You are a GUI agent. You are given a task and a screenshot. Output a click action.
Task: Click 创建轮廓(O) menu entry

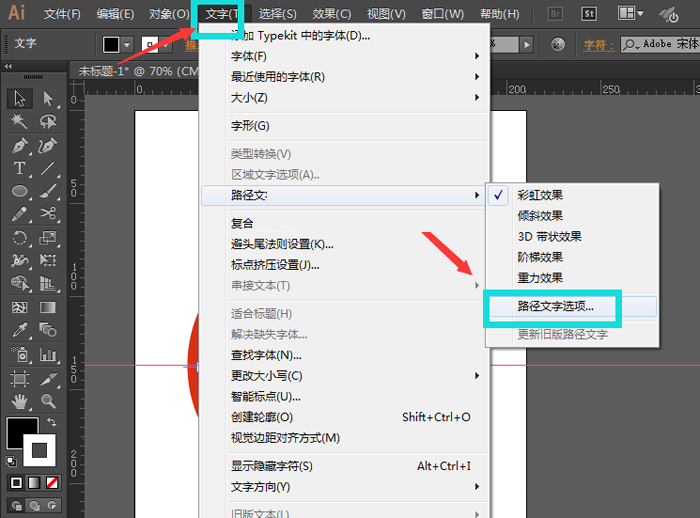344,417
